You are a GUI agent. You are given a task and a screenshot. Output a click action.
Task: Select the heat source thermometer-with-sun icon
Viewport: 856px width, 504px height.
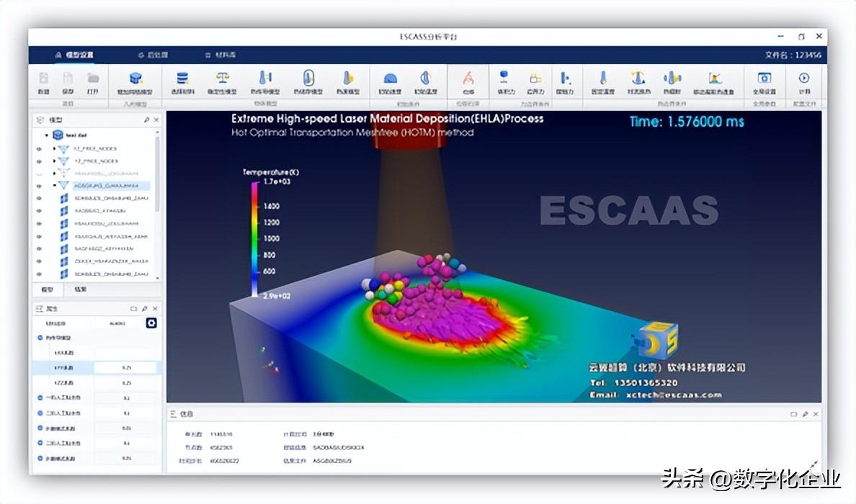pyautogui.click(x=348, y=78)
